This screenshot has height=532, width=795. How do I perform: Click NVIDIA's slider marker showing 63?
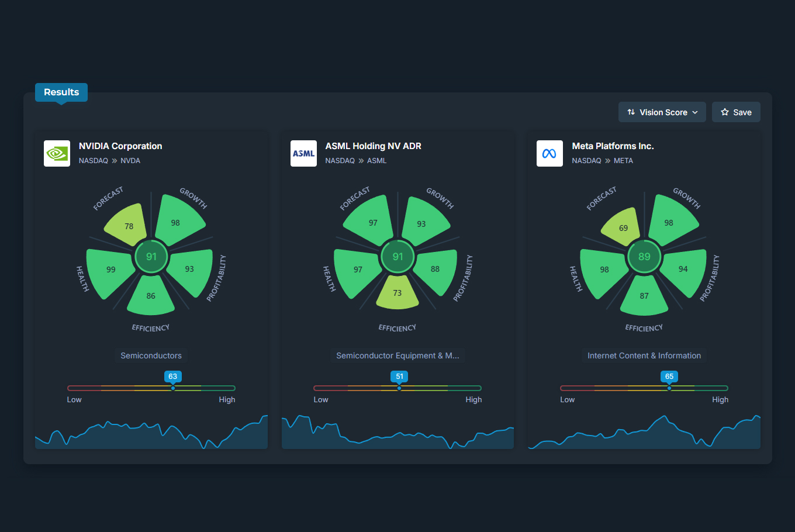172,376
